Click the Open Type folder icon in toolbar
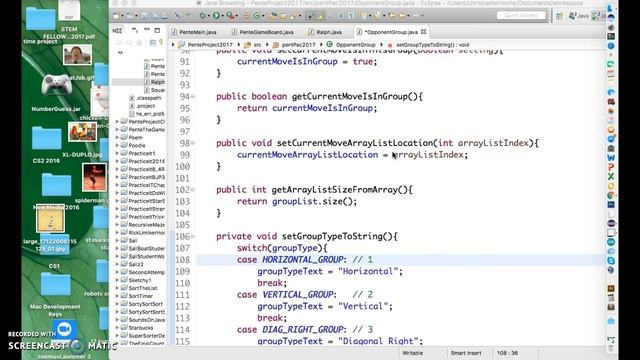Viewport: 640px width, 360px height. pos(273,16)
